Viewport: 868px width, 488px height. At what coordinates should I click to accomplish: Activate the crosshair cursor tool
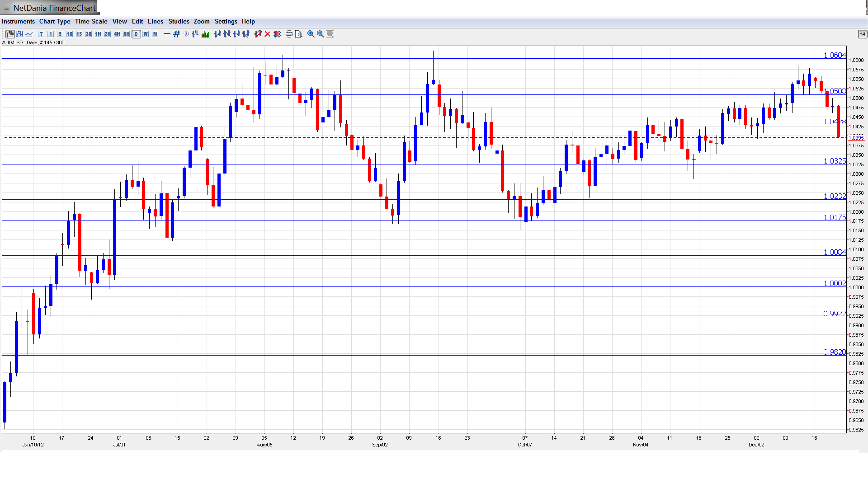coord(167,34)
